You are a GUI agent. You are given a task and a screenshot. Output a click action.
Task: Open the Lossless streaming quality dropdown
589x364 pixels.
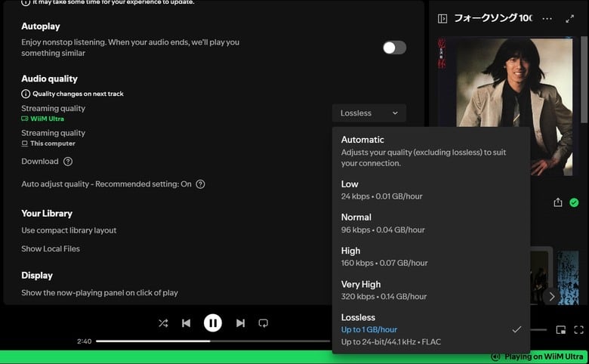point(369,113)
